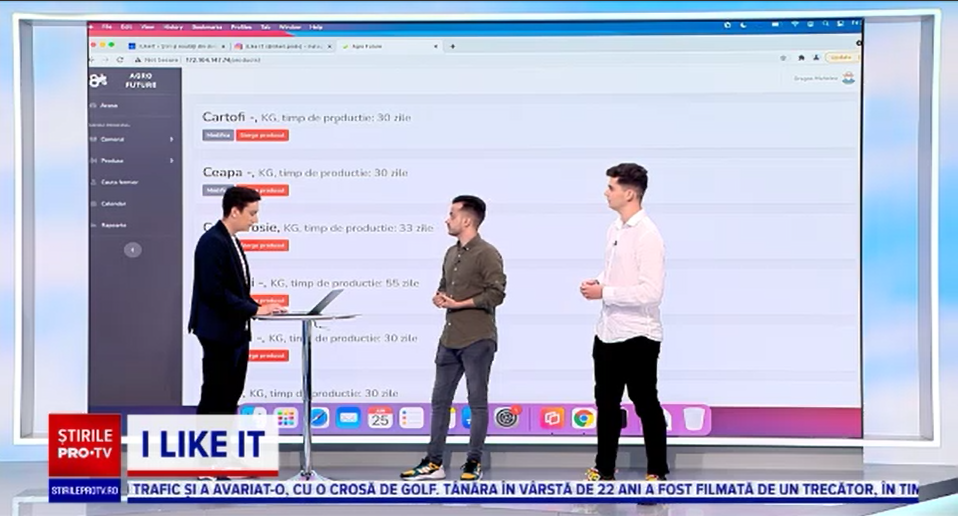Open the Trash in the dock
The image size is (958, 516).
694,418
